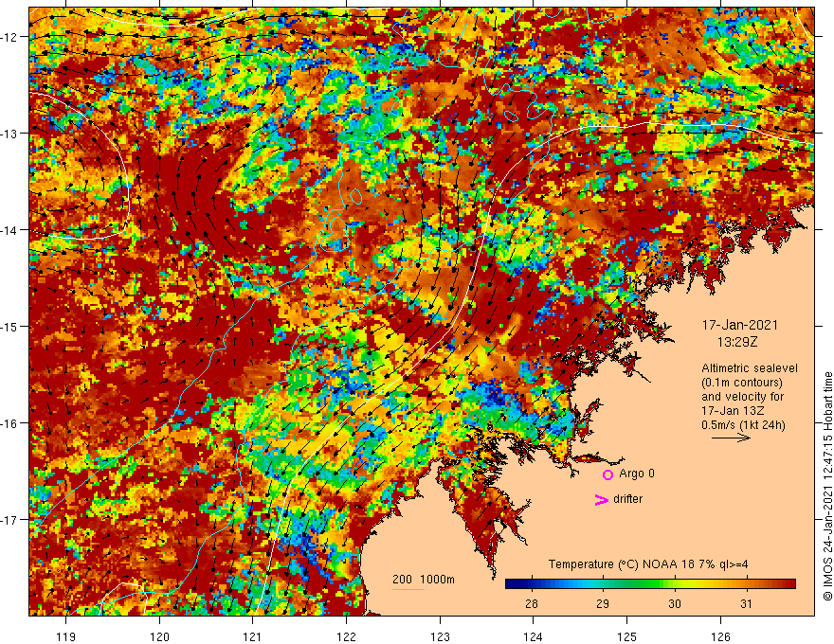Click the 'and velocity for' caption line

tap(742, 397)
